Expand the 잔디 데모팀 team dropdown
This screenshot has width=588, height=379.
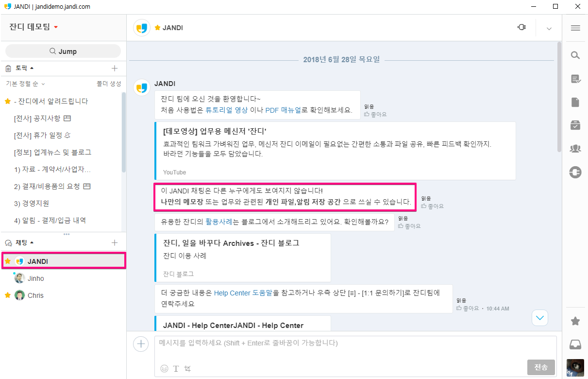pos(56,27)
